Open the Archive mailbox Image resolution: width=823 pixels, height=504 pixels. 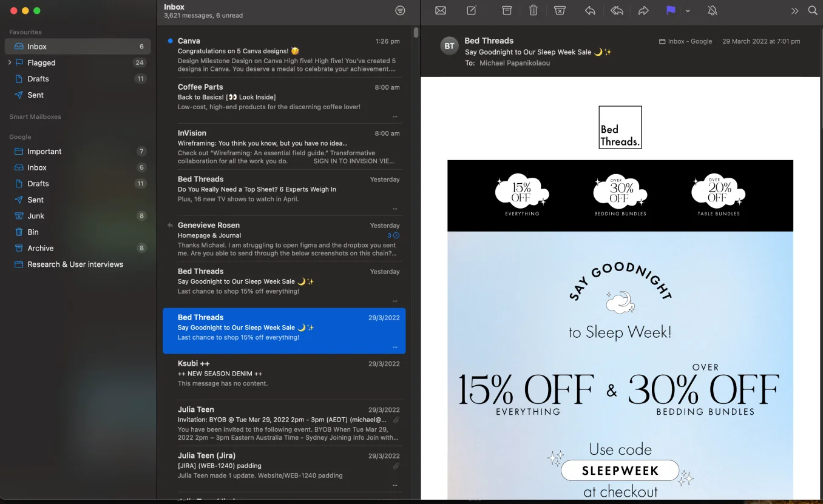click(78, 248)
